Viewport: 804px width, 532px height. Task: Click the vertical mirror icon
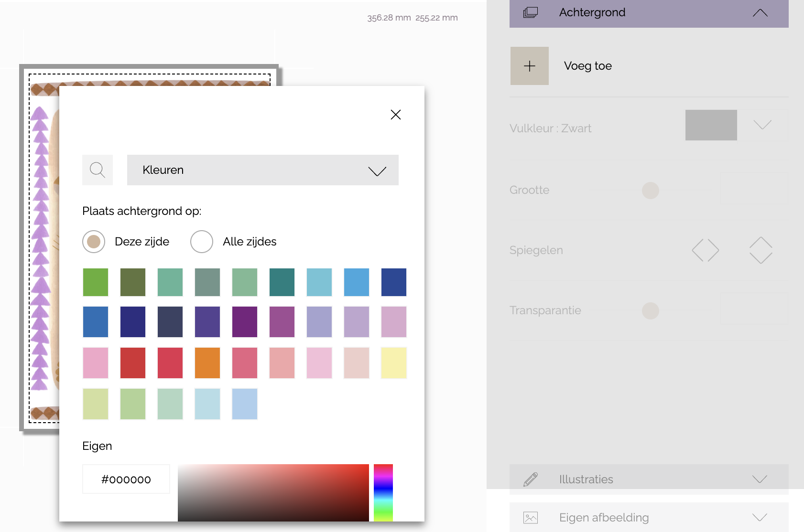click(x=761, y=250)
